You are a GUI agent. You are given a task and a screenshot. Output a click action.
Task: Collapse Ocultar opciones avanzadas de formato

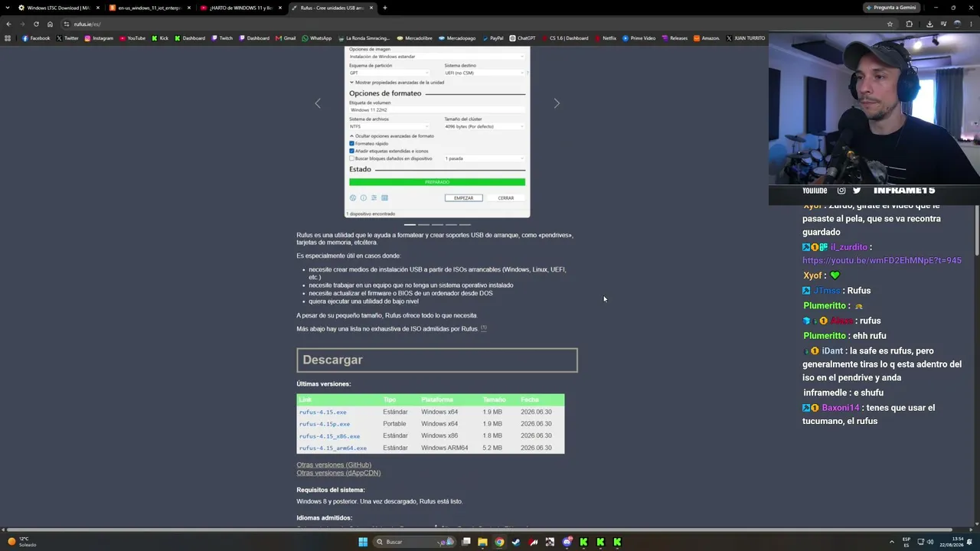tap(391, 136)
